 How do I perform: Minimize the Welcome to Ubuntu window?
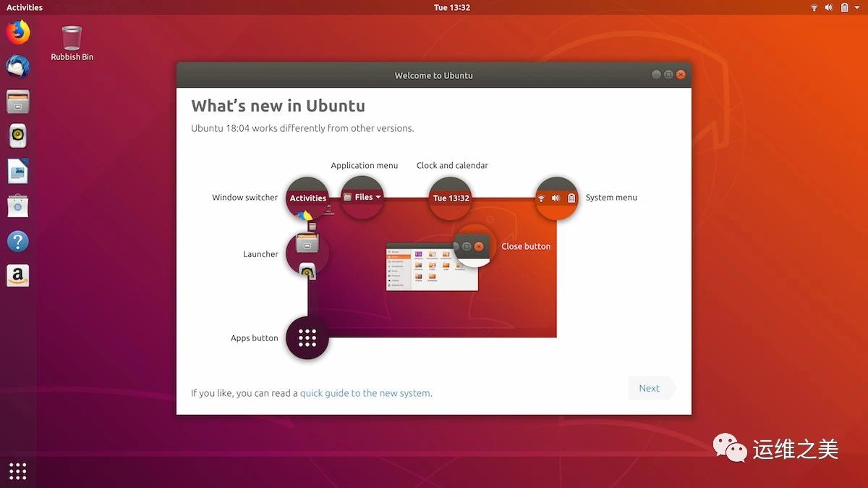[x=656, y=75]
